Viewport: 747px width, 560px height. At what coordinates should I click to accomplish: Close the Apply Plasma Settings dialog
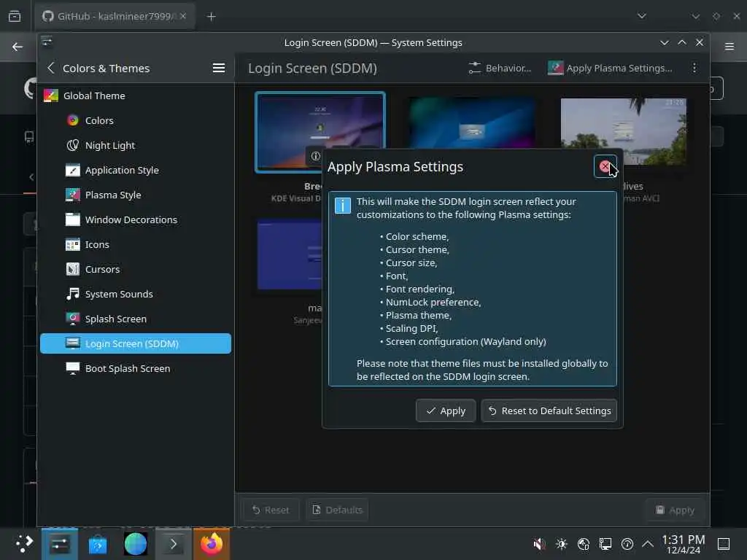(x=605, y=166)
